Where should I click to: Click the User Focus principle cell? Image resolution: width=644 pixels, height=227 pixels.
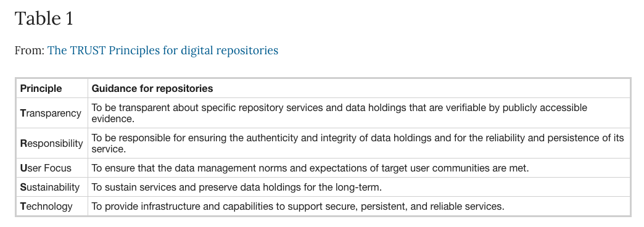(52, 168)
